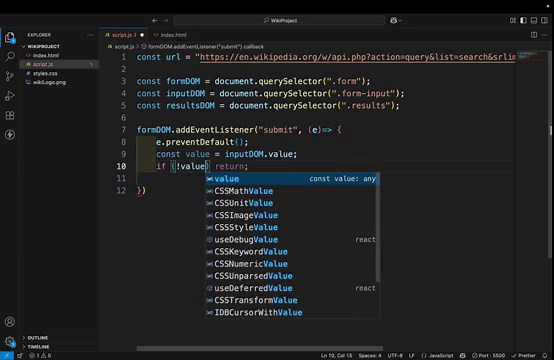Open the Copilot icon menu in title bar
This screenshot has height=360, width=554.
(x=395, y=20)
